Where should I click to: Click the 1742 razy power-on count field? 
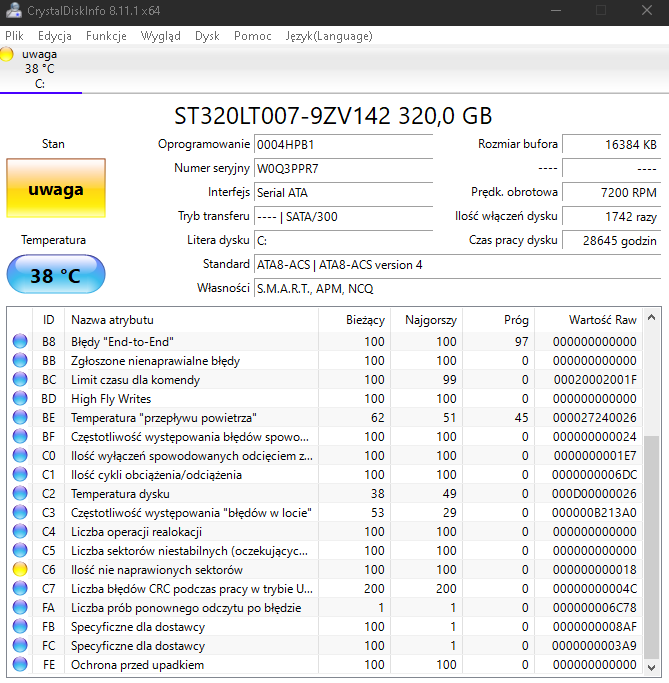tap(612, 216)
